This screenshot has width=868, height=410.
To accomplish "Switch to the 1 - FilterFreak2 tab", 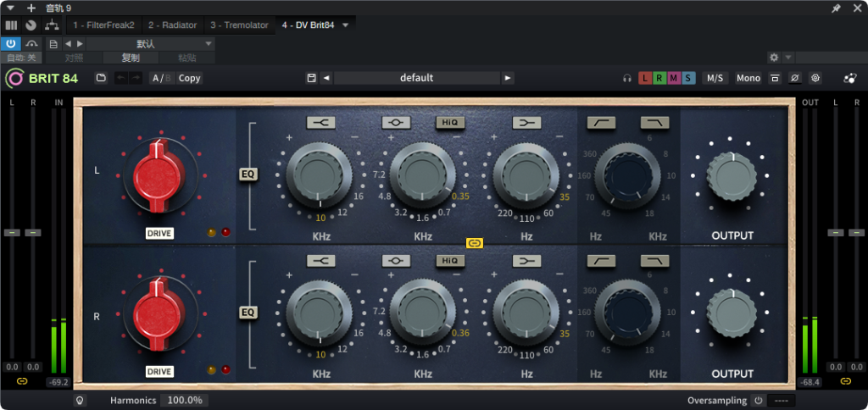I will click(104, 25).
